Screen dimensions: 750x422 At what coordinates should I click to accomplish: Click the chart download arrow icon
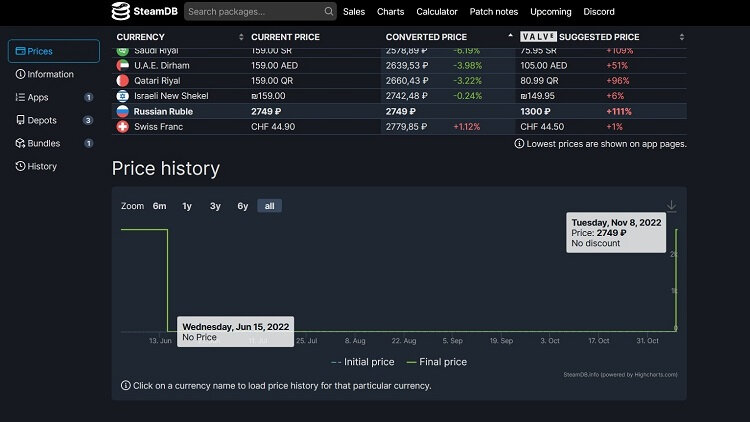[x=672, y=206]
